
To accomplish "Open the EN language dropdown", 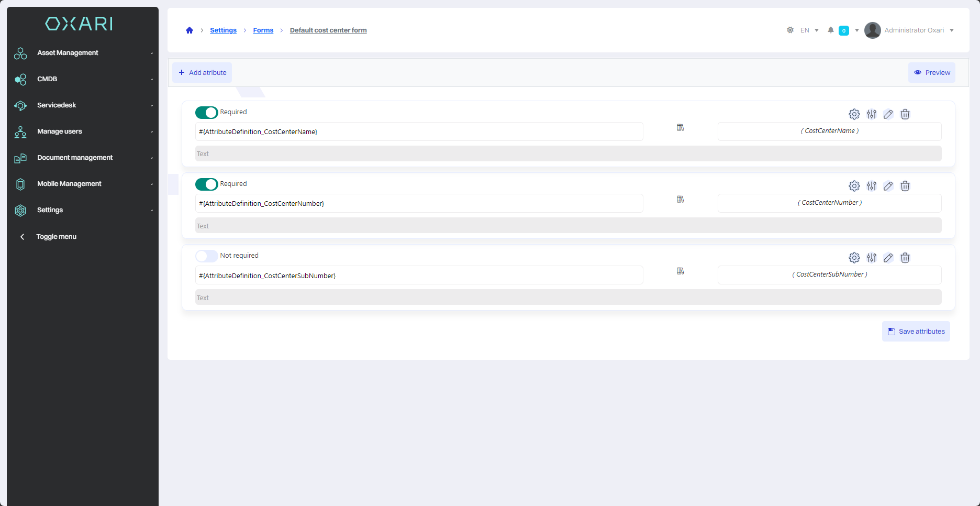I will point(809,30).
